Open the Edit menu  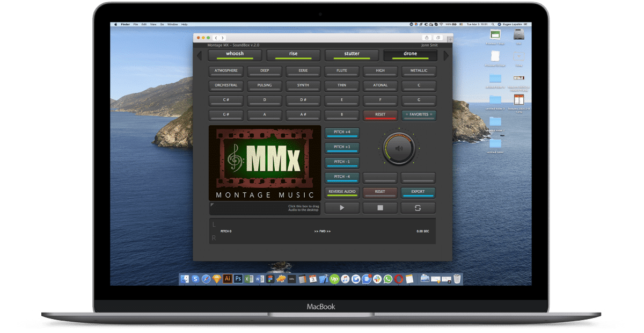pyautogui.click(x=144, y=24)
